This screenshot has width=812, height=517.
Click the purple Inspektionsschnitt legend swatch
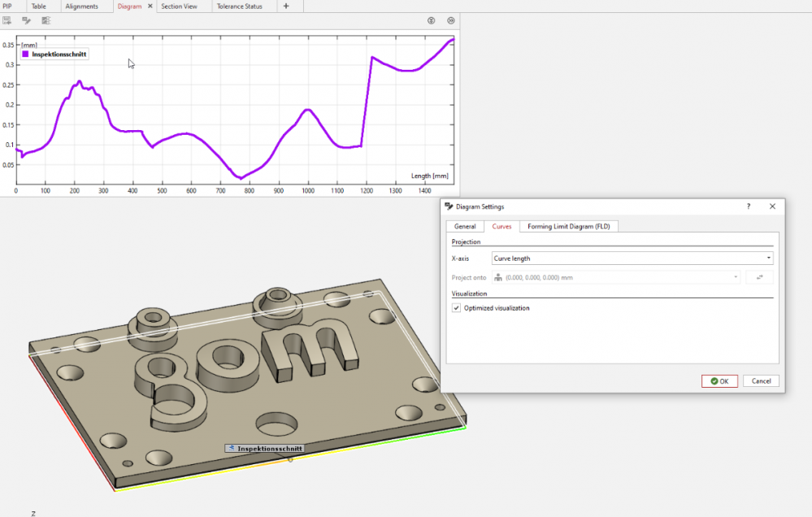pyautogui.click(x=25, y=54)
